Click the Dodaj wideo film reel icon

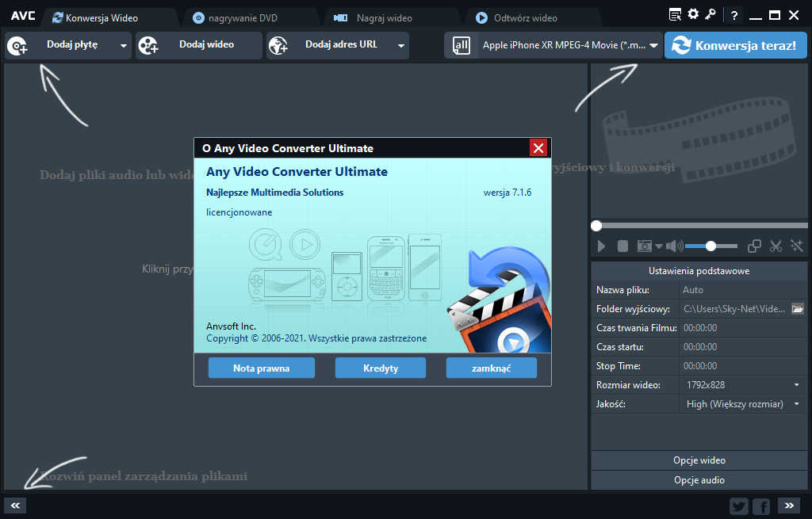tap(148, 46)
